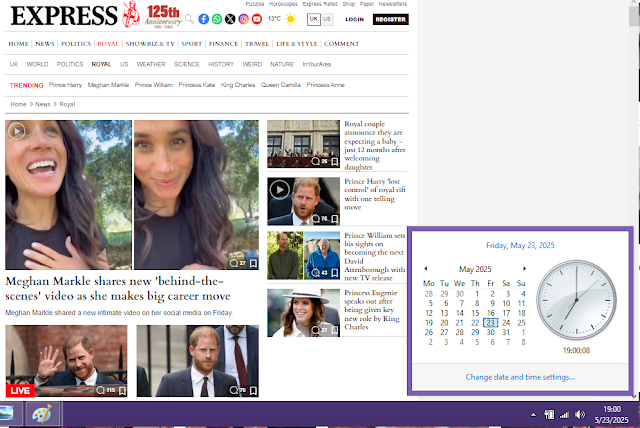Open comments on Meghan Markle lead photo
The height and width of the screenshot is (428, 640).
[x=237, y=263]
